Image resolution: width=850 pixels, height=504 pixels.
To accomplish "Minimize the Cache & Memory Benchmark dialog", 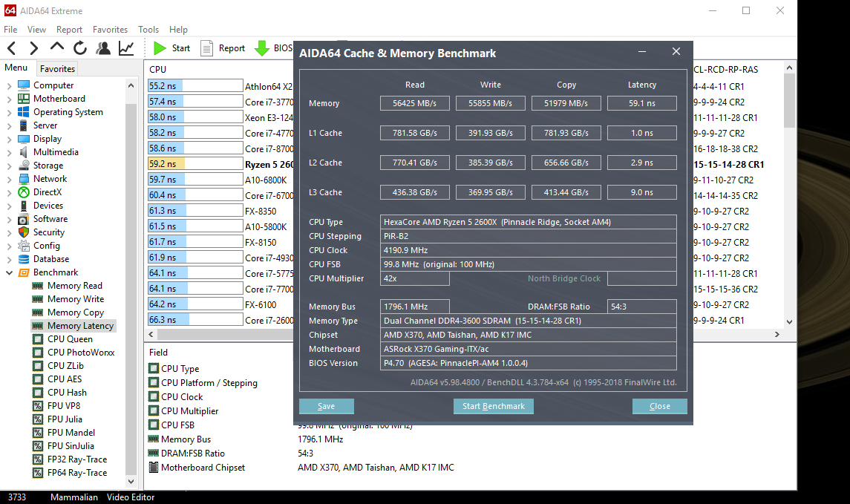I will [x=642, y=51].
